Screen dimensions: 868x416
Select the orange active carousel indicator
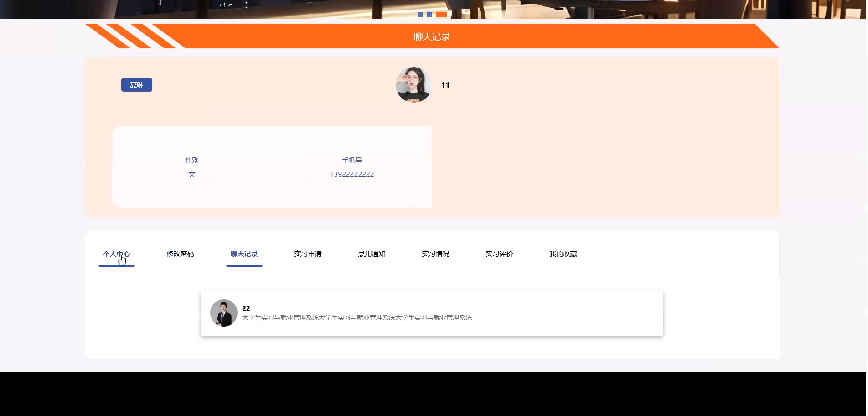(441, 15)
